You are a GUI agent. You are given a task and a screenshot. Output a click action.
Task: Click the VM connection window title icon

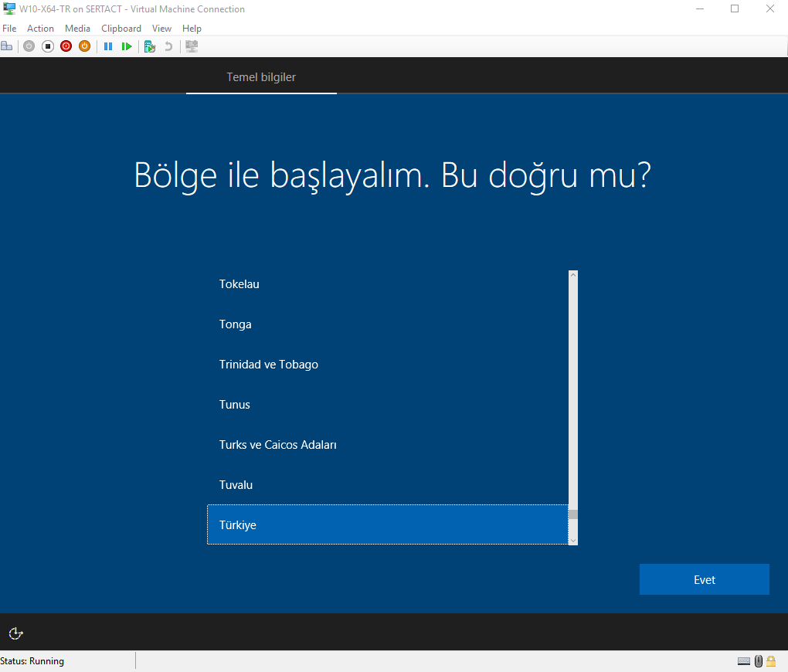[9, 8]
